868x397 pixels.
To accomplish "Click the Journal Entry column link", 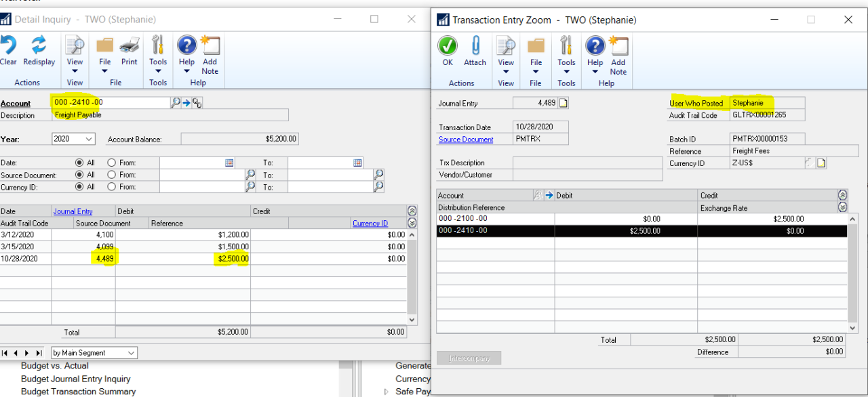I will (73, 211).
